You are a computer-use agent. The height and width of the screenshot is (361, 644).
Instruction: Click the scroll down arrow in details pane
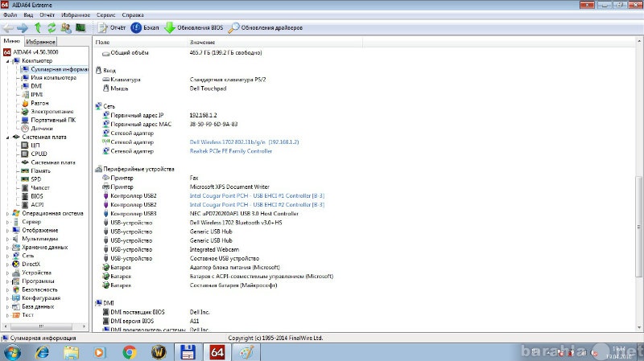(639, 327)
